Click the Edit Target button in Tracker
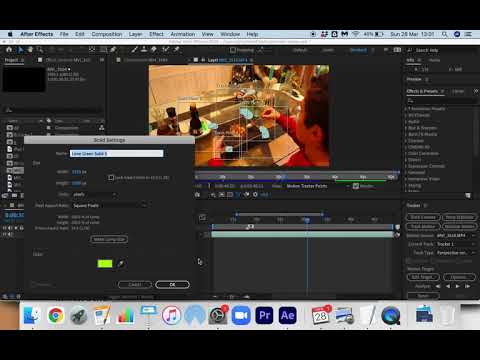 [423, 277]
